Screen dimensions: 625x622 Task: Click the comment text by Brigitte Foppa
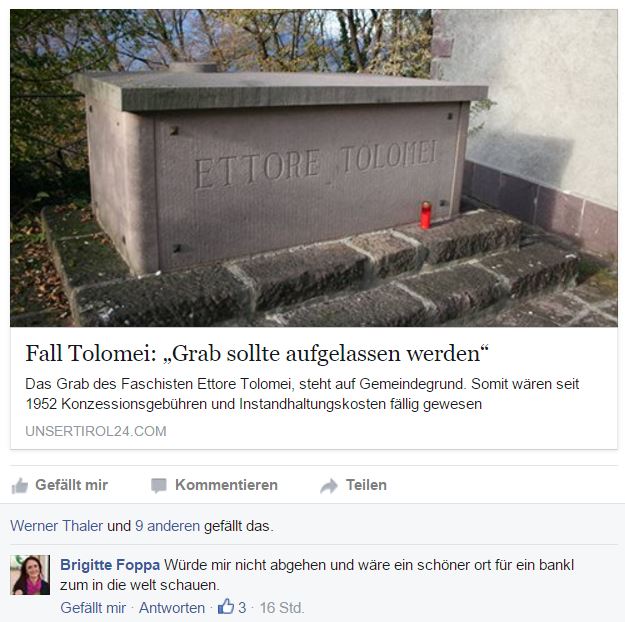(317, 575)
